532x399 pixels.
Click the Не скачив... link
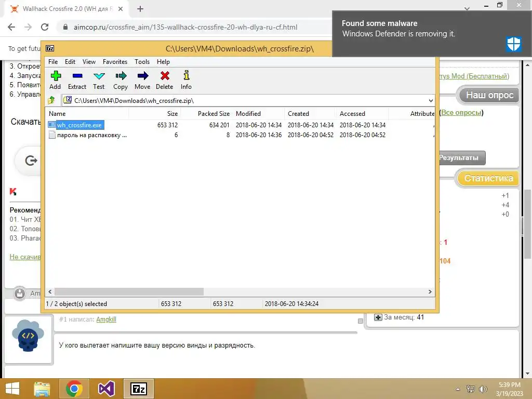pos(25,257)
